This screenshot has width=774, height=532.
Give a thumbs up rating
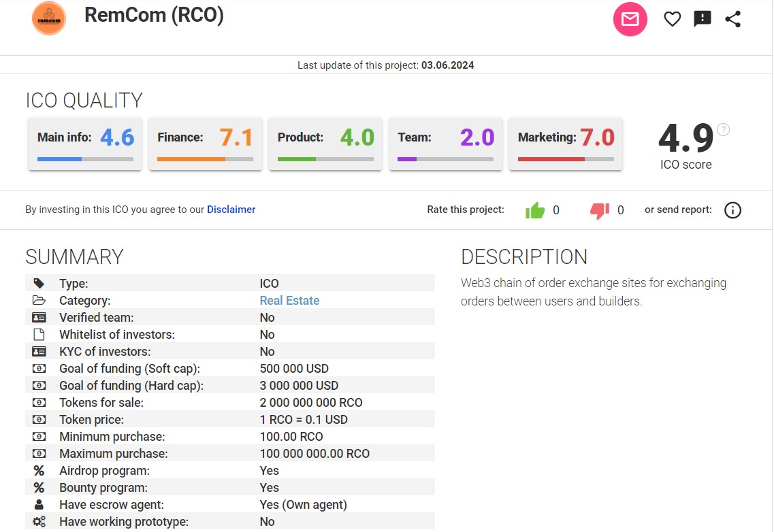535,210
